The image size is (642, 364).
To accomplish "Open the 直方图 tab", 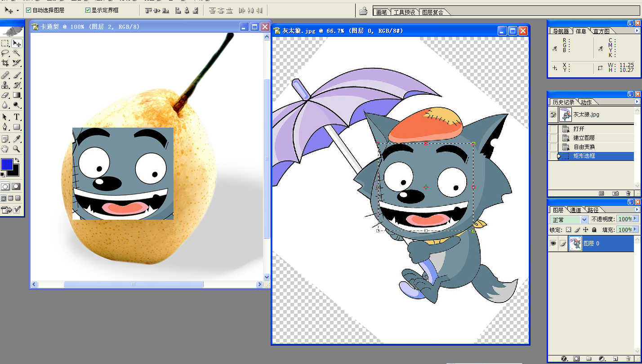I will [x=601, y=31].
